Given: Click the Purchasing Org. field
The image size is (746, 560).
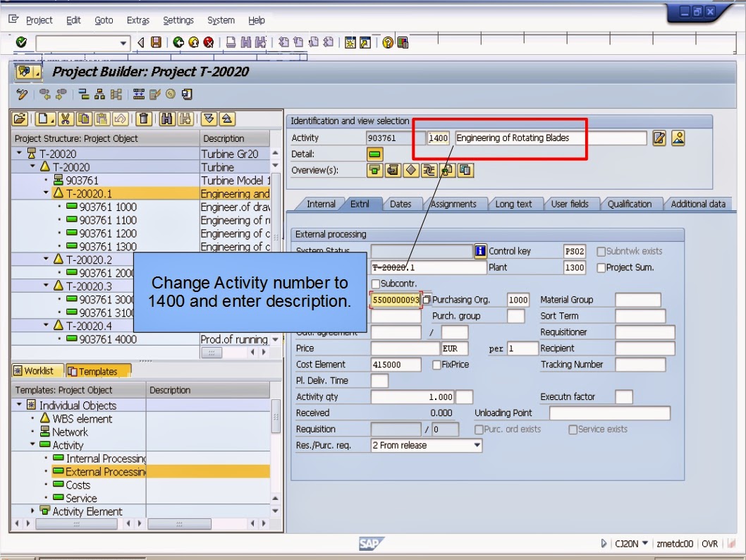Looking at the screenshot, I should pyautogui.click(x=518, y=300).
